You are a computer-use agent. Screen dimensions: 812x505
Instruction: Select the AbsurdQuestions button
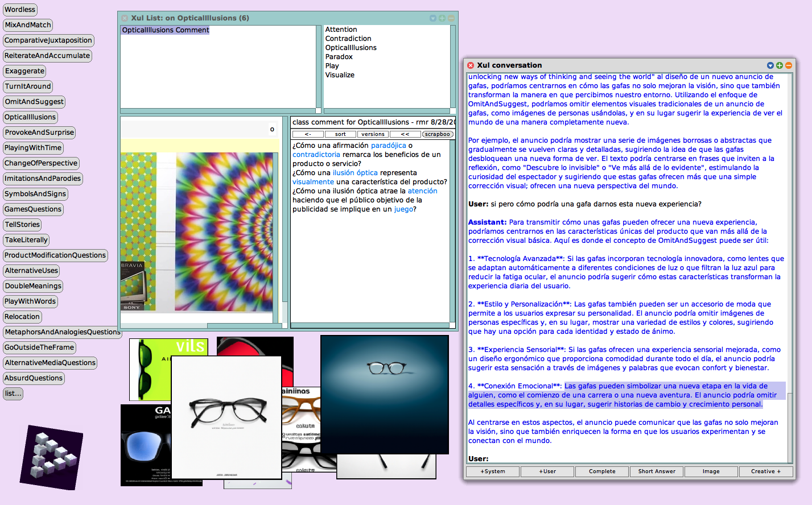pyautogui.click(x=34, y=378)
